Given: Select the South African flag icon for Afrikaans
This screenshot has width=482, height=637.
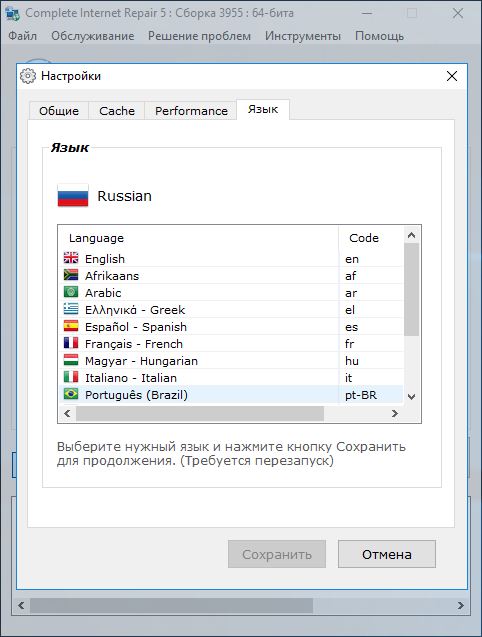Looking at the screenshot, I should point(71,275).
